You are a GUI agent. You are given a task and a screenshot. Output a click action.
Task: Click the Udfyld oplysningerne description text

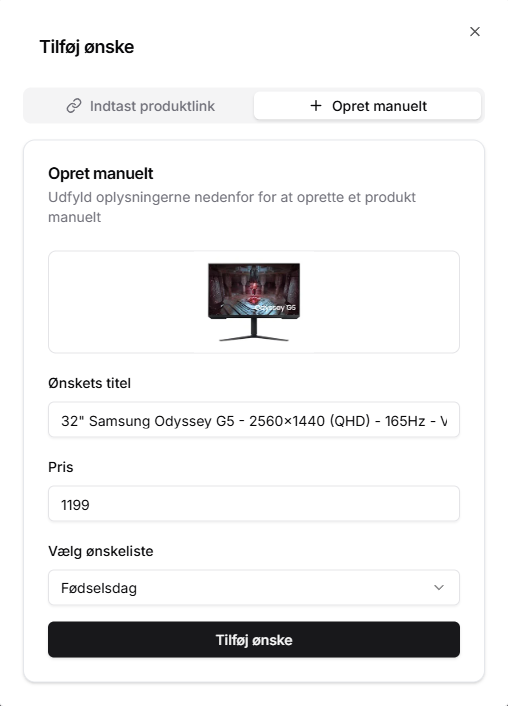click(x=232, y=207)
